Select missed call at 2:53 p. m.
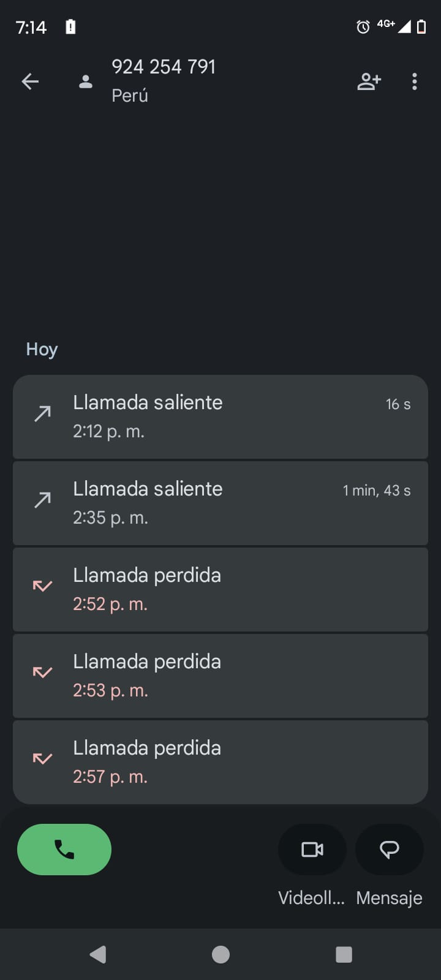Screen dimensions: 441x980 tap(221, 676)
